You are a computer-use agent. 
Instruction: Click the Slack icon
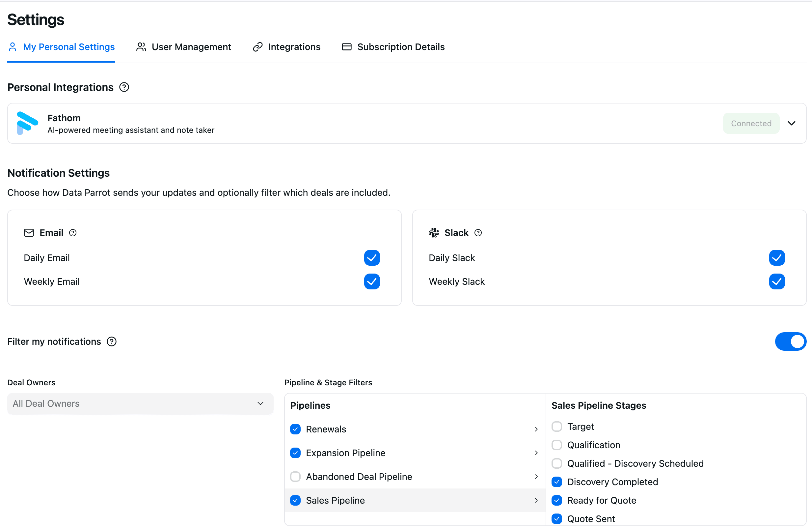pyautogui.click(x=434, y=233)
